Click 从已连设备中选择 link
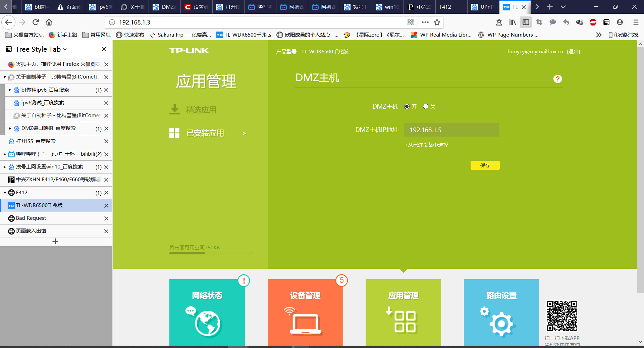The width and height of the screenshot is (644, 348). pos(426,145)
